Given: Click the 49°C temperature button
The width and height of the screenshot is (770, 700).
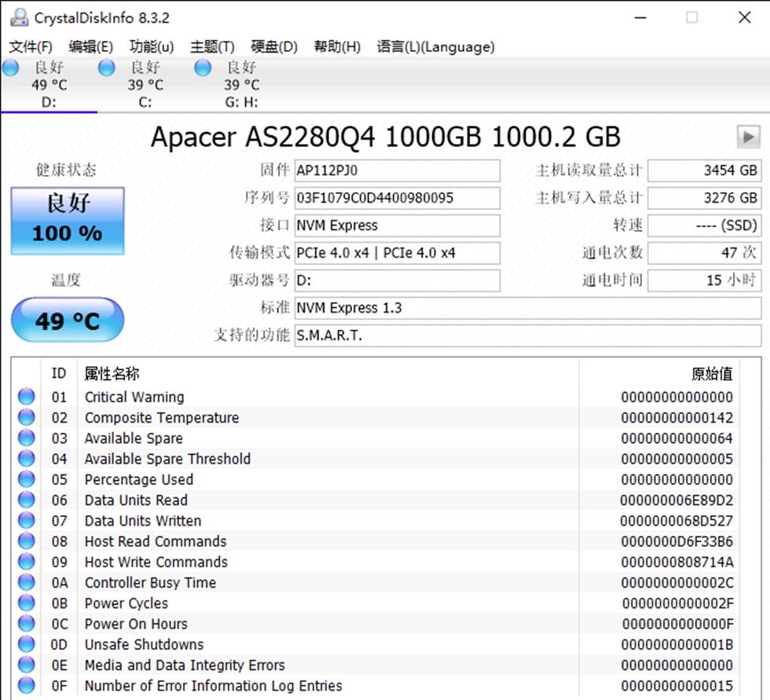Looking at the screenshot, I should pos(67,320).
